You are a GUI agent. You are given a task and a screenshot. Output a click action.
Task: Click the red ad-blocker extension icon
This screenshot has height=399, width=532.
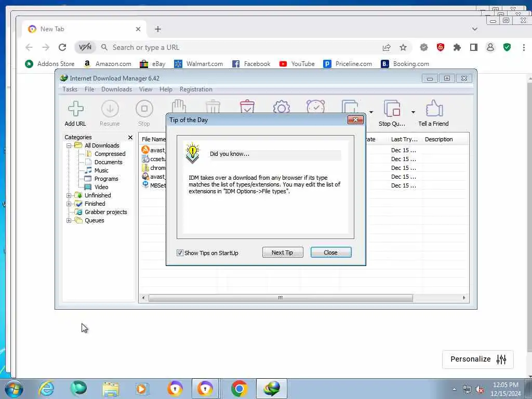tap(441, 47)
